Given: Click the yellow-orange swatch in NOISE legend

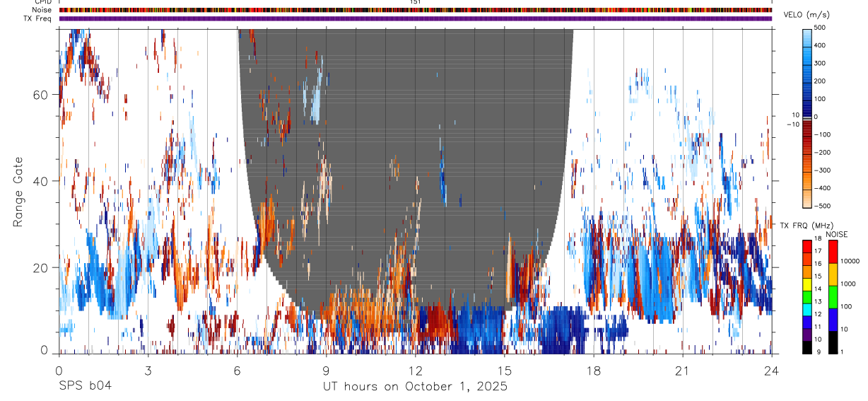Looking at the screenshot, I should [832, 274].
